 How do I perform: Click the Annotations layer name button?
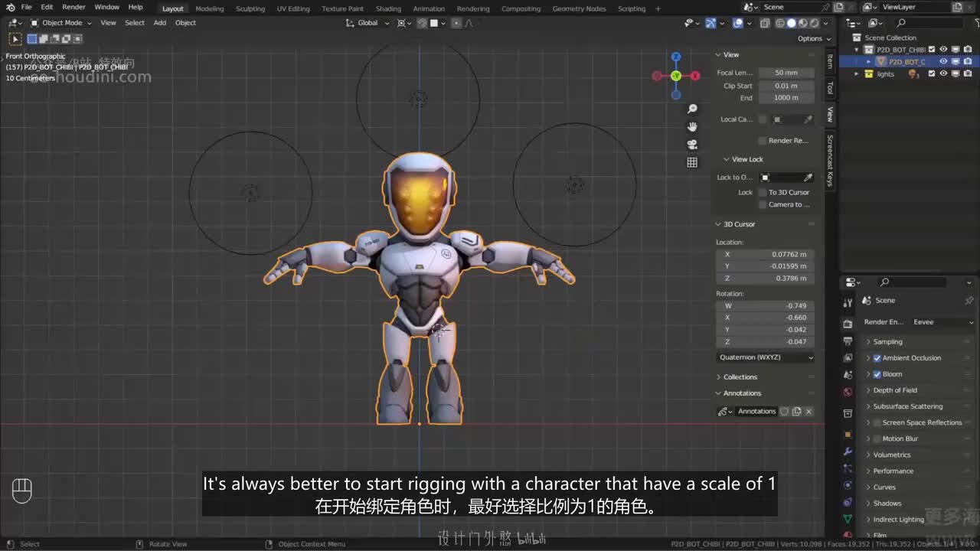756,412
